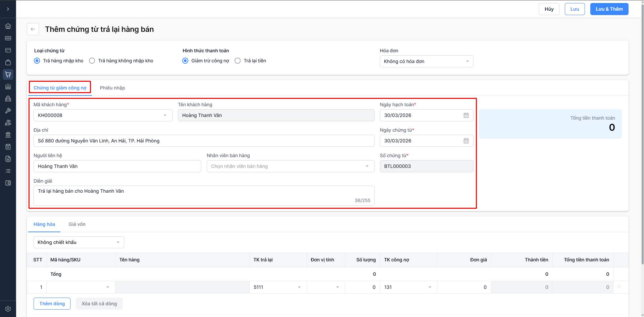Open settings gear in sidebar
Viewport: 644px width, 317px height.
[x=8, y=309]
